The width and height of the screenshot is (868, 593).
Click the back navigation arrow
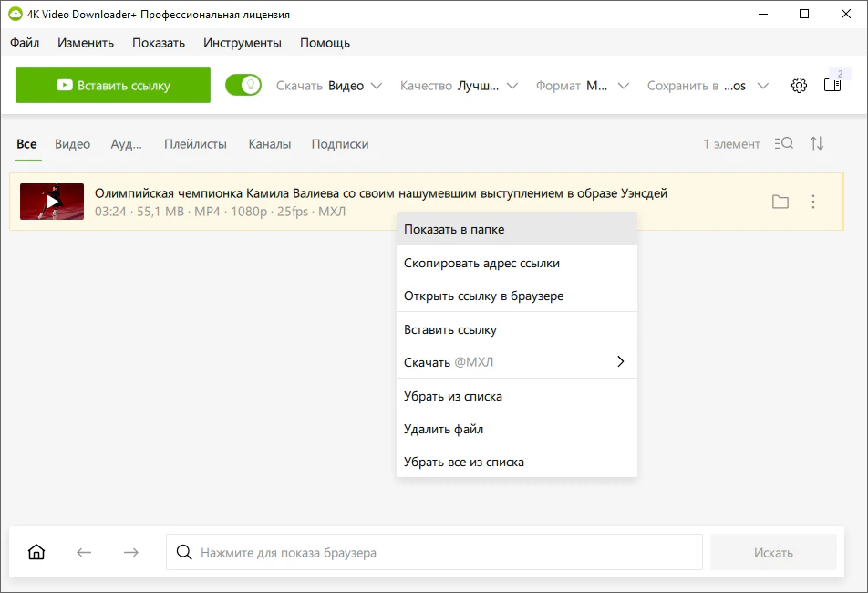pos(84,551)
